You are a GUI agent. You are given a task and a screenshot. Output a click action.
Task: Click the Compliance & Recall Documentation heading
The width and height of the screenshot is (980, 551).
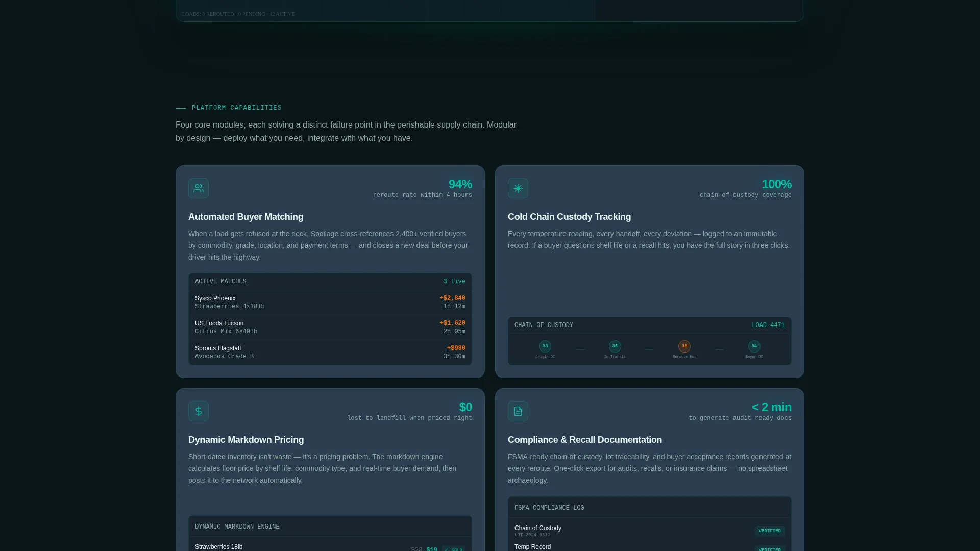[585, 440]
